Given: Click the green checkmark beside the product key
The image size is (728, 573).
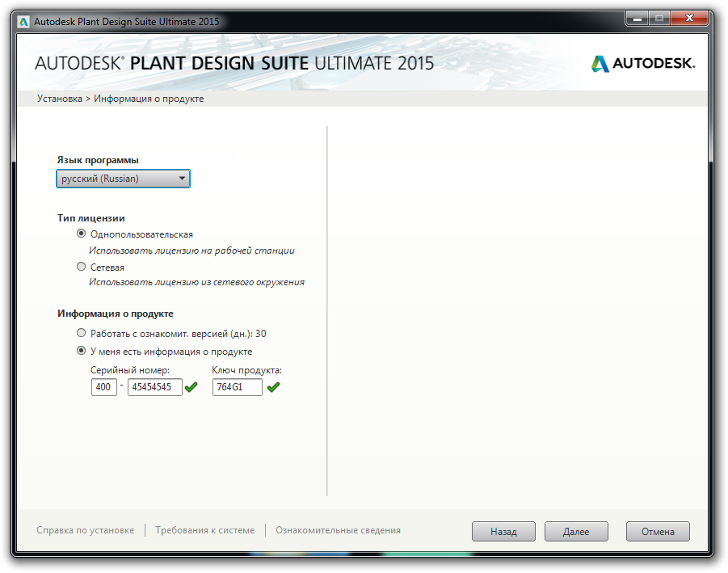Looking at the screenshot, I should 273,387.
